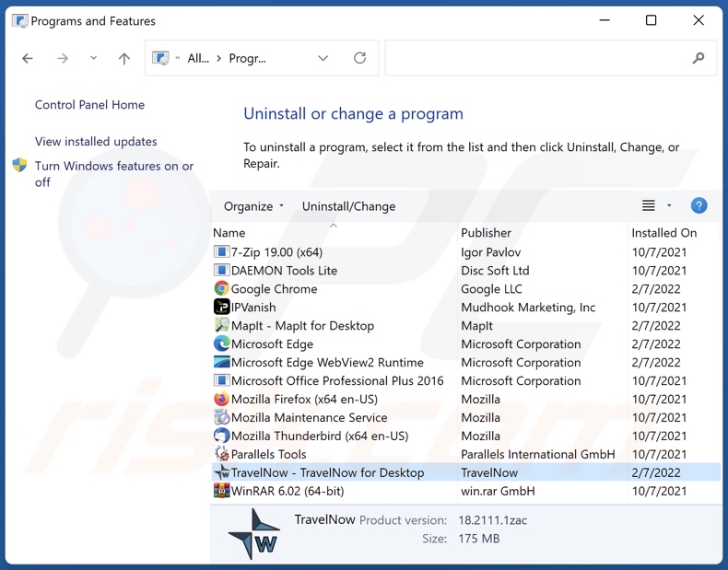Select the Edge WebView2 Runtime icon
This screenshot has width=728, height=570.
click(221, 362)
